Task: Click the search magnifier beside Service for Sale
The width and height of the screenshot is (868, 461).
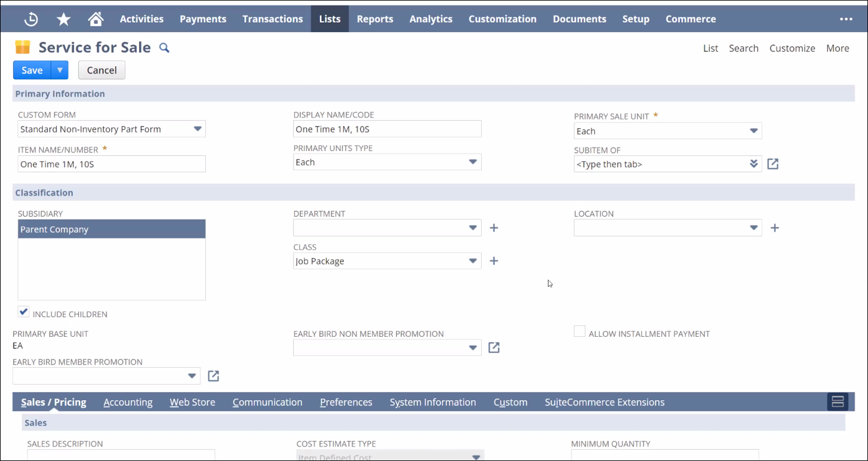Action: [x=164, y=48]
